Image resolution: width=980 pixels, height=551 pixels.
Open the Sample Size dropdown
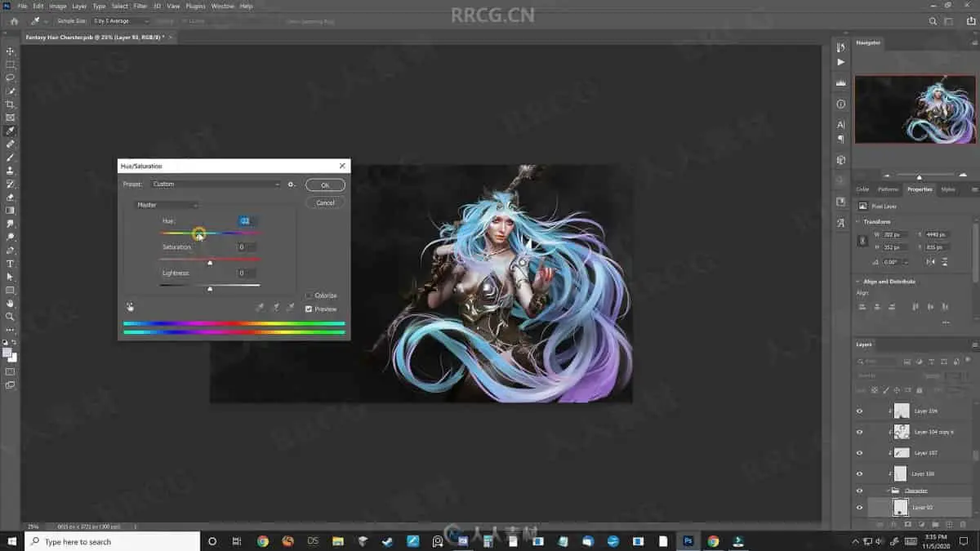pos(121,21)
